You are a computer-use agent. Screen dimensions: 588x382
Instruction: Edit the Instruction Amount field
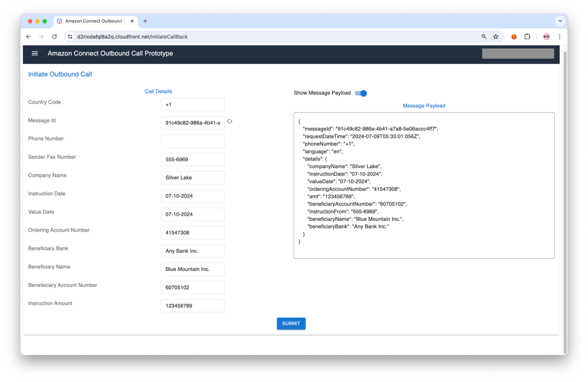[193, 306]
